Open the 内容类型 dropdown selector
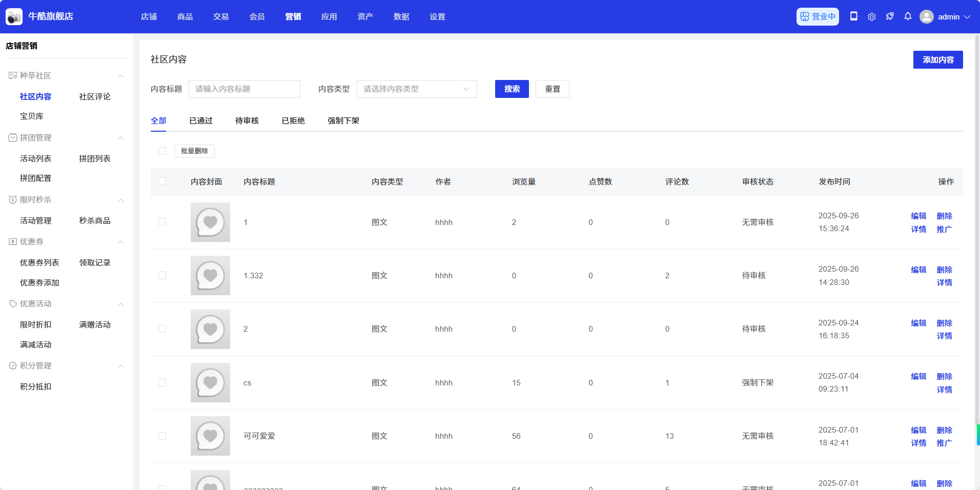 coord(416,89)
